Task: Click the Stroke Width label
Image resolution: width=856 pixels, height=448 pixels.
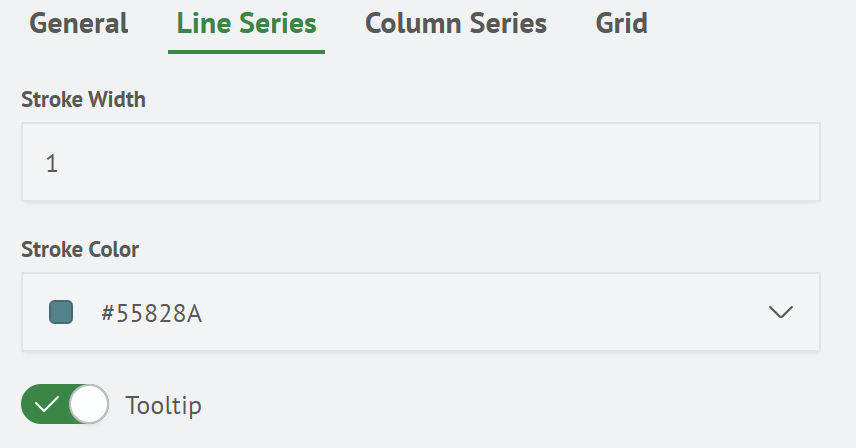Action: click(84, 99)
